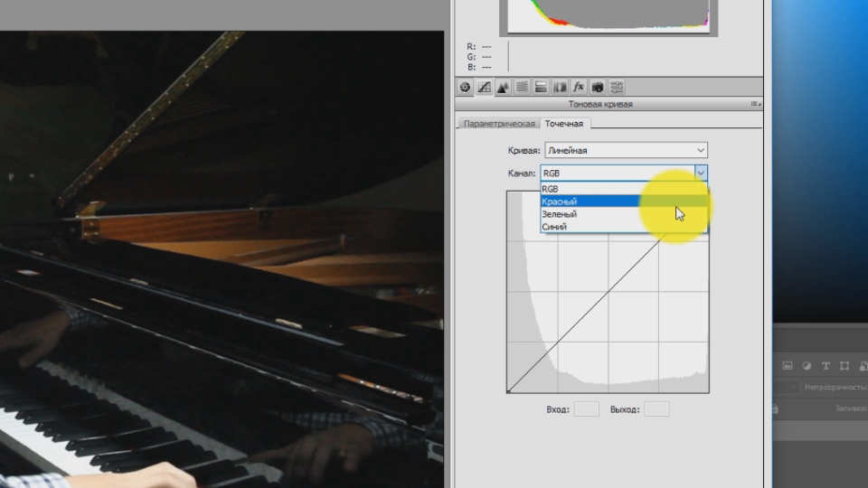Open the HSL / Grayscale panel icon
Screen dimensions: 868x488
click(522, 87)
